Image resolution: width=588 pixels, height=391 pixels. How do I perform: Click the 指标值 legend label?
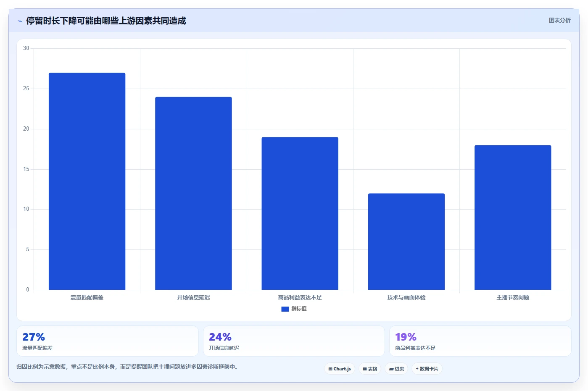pos(299,309)
